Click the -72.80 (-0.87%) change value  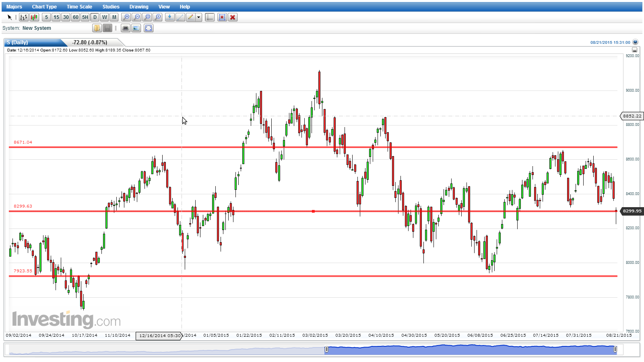click(90, 42)
